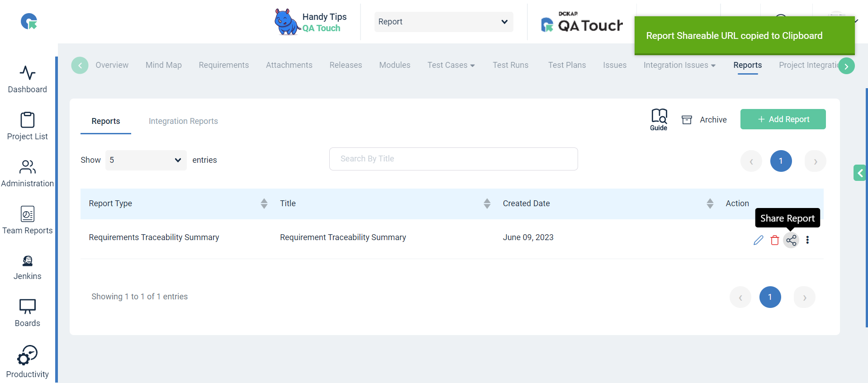Viewport: 868px width, 383px height.
Task: Click the Archive box icon
Action: click(687, 120)
